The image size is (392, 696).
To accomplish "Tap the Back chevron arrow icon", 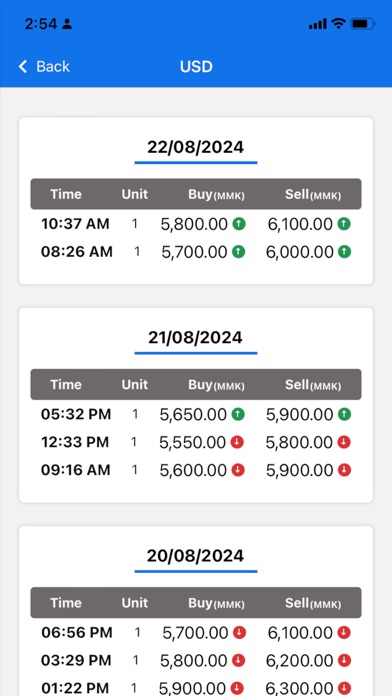I will click(23, 67).
